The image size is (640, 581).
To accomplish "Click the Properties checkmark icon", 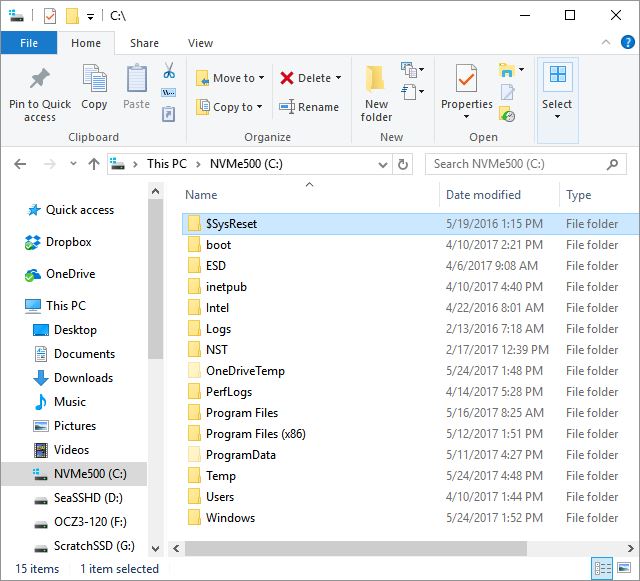I will 466,78.
